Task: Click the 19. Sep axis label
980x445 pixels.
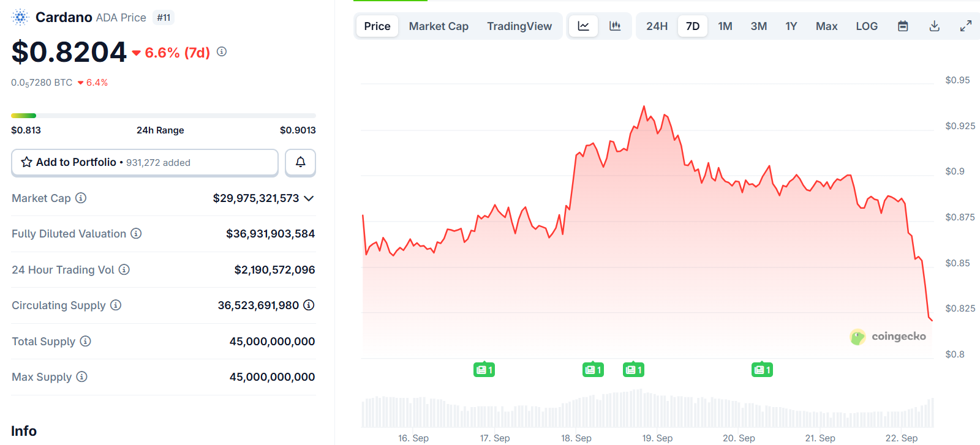Action: pyautogui.click(x=657, y=438)
